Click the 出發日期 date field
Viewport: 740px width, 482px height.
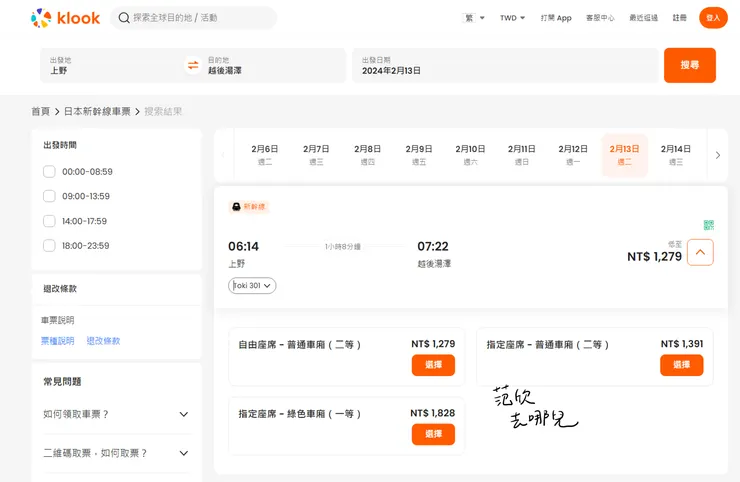coord(505,65)
